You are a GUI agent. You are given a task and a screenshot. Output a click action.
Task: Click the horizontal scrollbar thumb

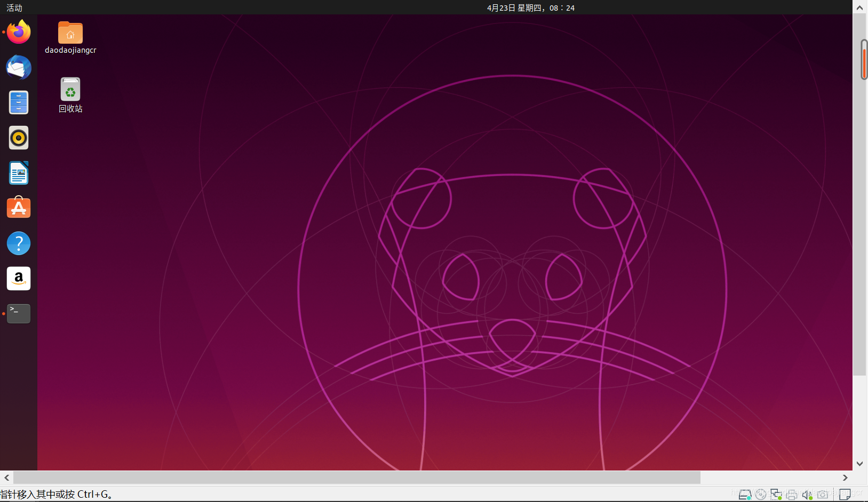(x=357, y=477)
